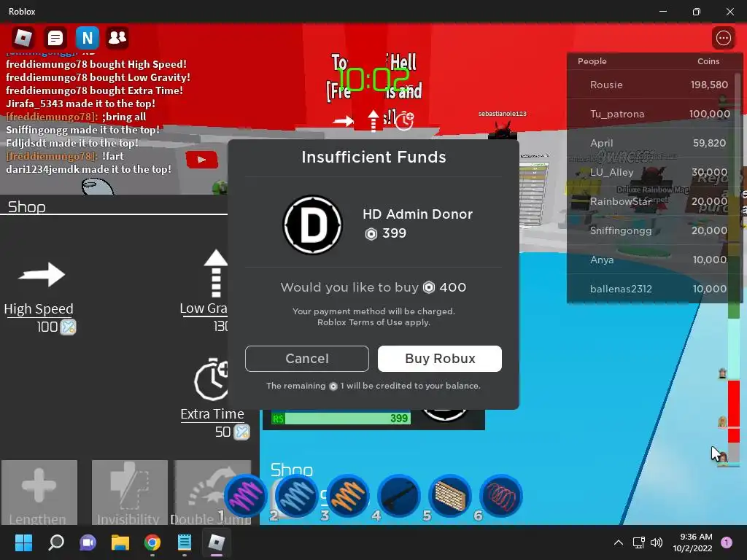Click the red YouTube play icon

(x=201, y=160)
